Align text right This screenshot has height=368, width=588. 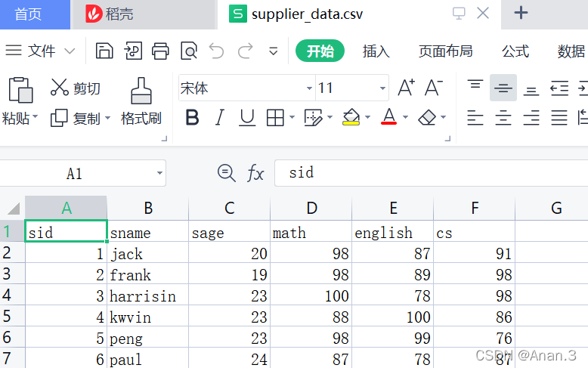(x=531, y=118)
